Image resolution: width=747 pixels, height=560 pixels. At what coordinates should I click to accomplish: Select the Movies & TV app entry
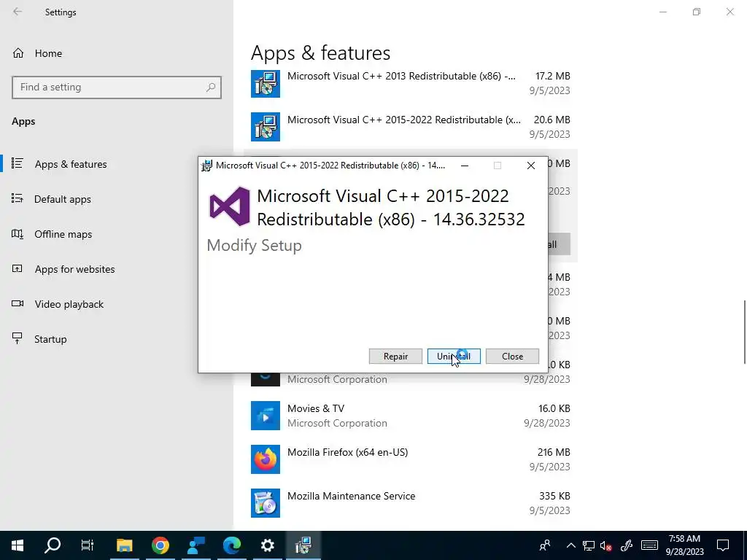point(410,416)
